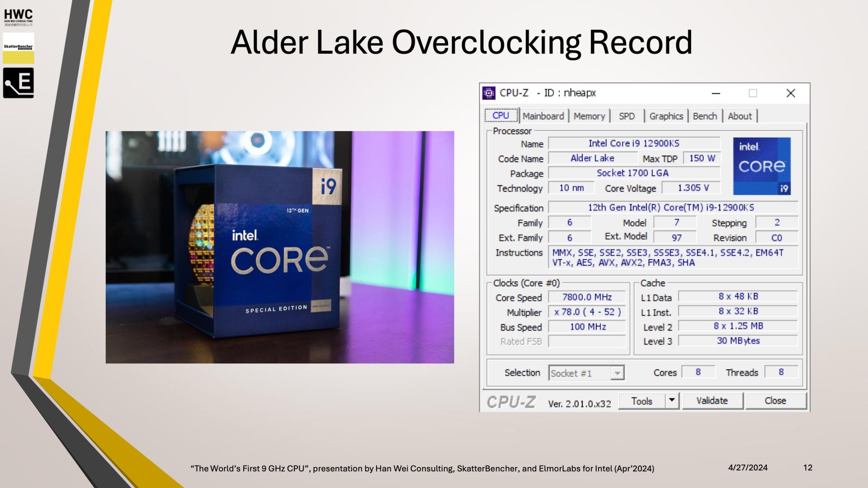The image size is (868, 488).
Task: Switch to the Mainboard tab
Action: (543, 116)
